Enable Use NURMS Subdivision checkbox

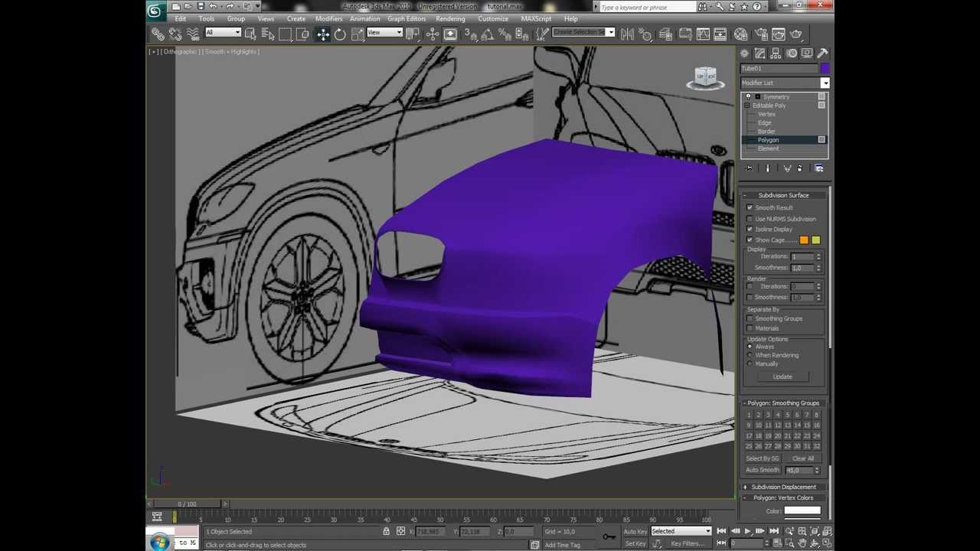pyautogui.click(x=750, y=219)
